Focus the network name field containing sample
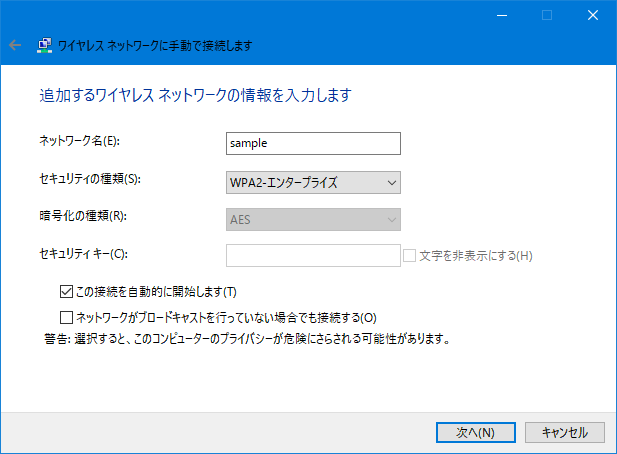Image resolution: width=617 pixels, height=454 pixels. [x=313, y=144]
